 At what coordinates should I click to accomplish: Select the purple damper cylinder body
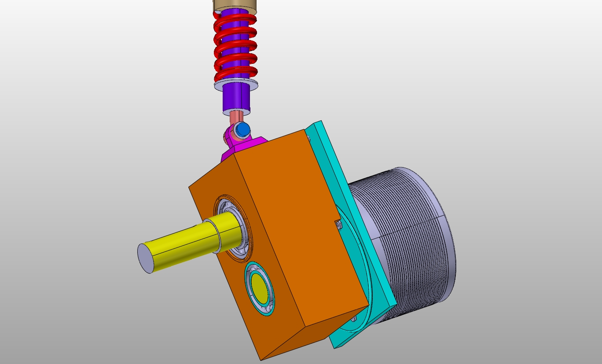236,98
